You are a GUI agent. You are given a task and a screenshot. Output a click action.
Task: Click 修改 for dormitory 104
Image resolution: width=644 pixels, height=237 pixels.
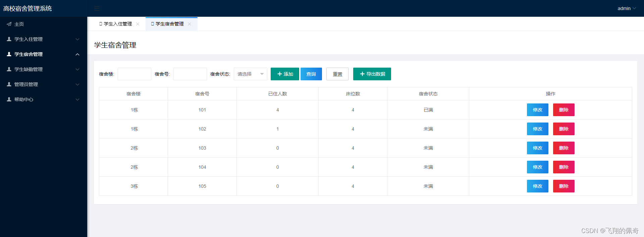click(x=538, y=167)
